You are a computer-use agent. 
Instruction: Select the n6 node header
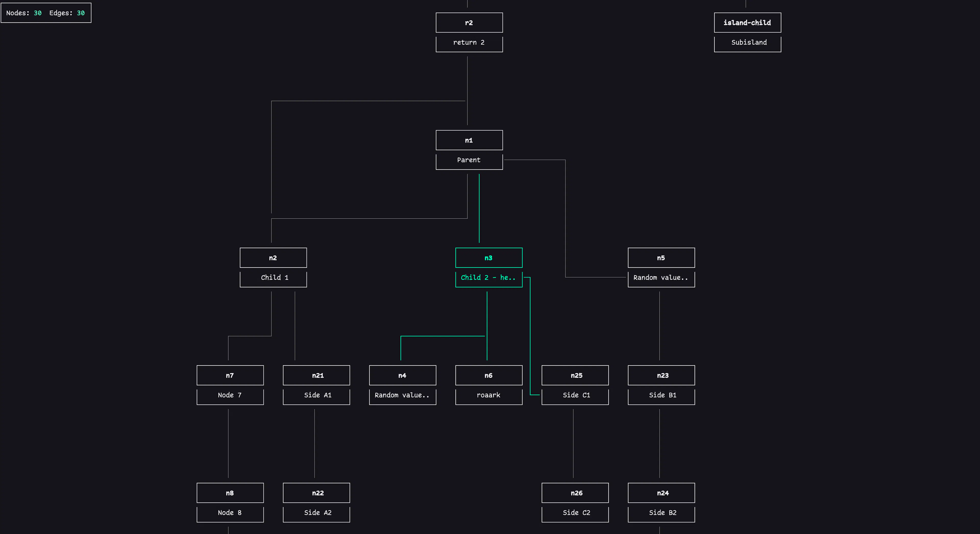point(489,375)
